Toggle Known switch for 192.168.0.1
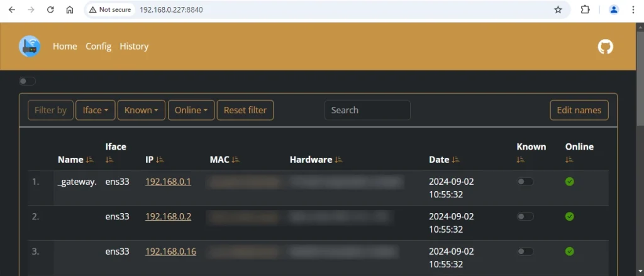The height and width of the screenshot is (276, 644). (525, 182)
